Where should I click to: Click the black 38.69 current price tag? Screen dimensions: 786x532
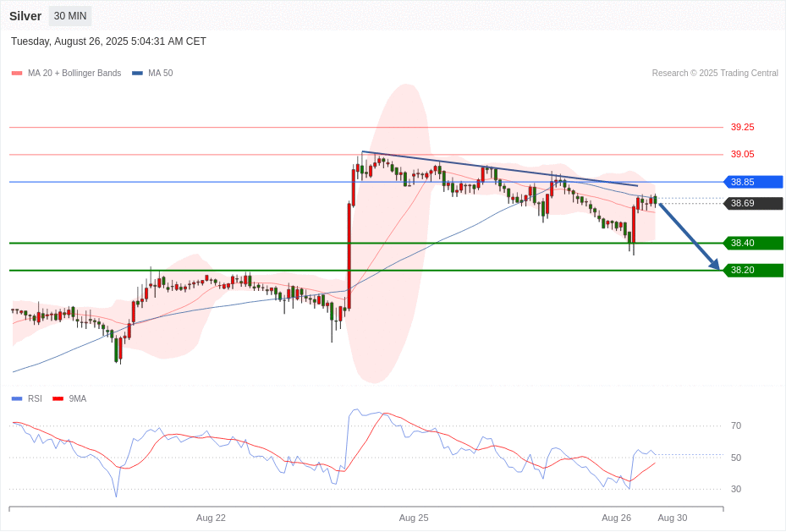click(x=753, y=203)
